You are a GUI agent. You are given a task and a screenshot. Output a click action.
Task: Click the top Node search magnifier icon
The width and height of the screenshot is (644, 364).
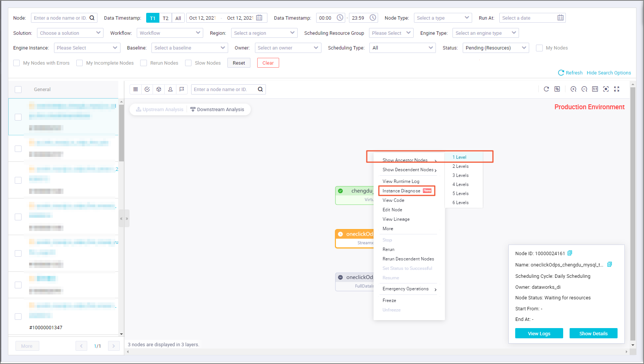(92, 18)
